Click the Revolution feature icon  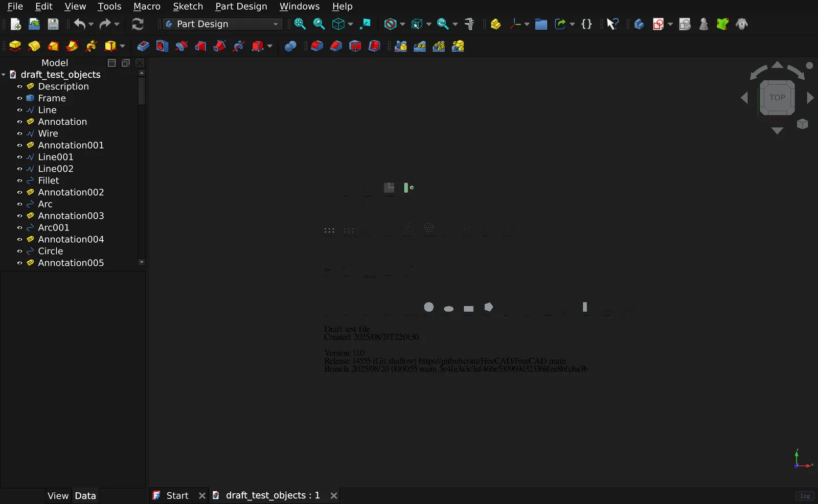[x=34, y=46]
